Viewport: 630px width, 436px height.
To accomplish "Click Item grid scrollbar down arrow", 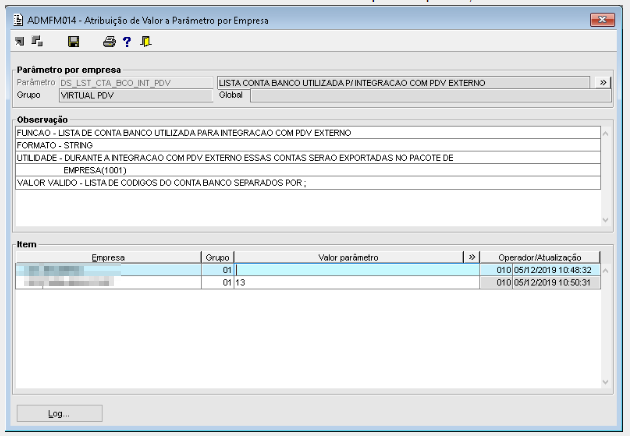I will pyautogui.click(x=605, y=382).
